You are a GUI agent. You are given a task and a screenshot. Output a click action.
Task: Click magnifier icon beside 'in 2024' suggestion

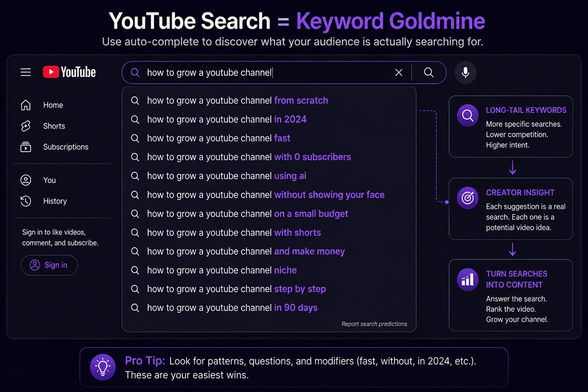click(135, 120)
